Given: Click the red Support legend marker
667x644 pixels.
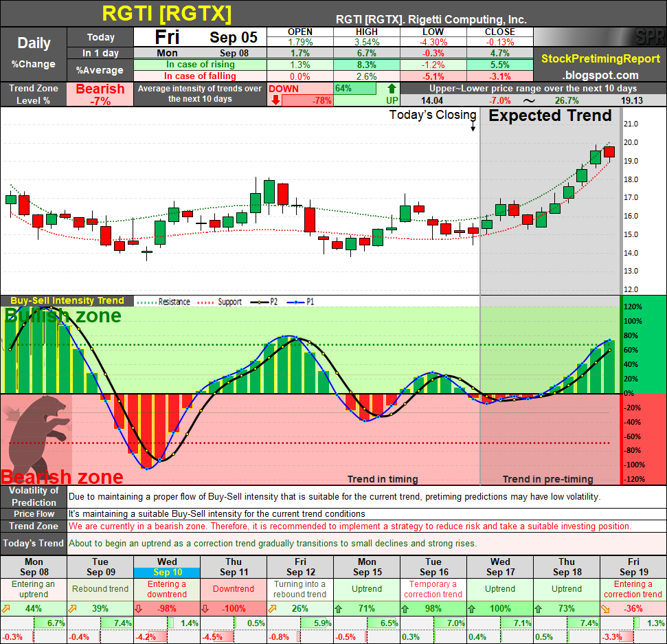Looking at the screenshot, I should pyautogui.click(x=205, y=302).
